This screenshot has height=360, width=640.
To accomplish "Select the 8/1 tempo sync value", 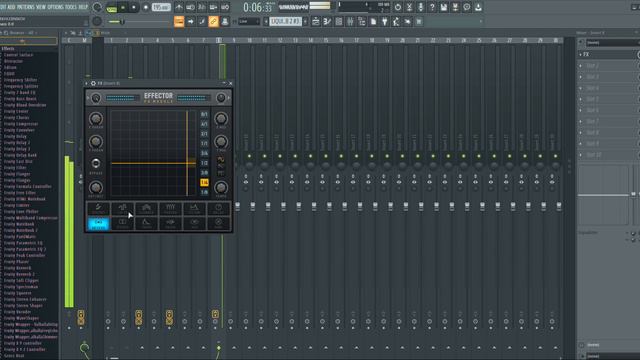I will pyautogui.click(x=204, y=114).
